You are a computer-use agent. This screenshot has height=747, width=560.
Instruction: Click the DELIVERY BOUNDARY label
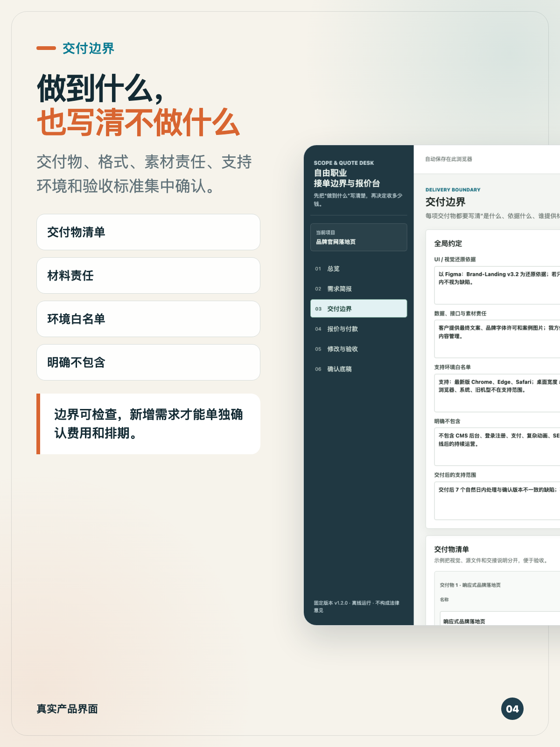tap(453, 190)
